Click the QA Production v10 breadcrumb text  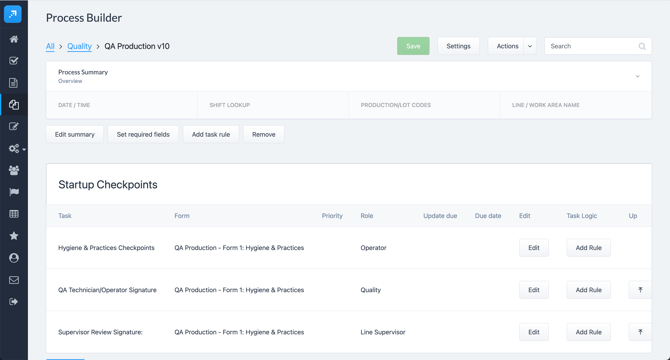tap(137, 46)
